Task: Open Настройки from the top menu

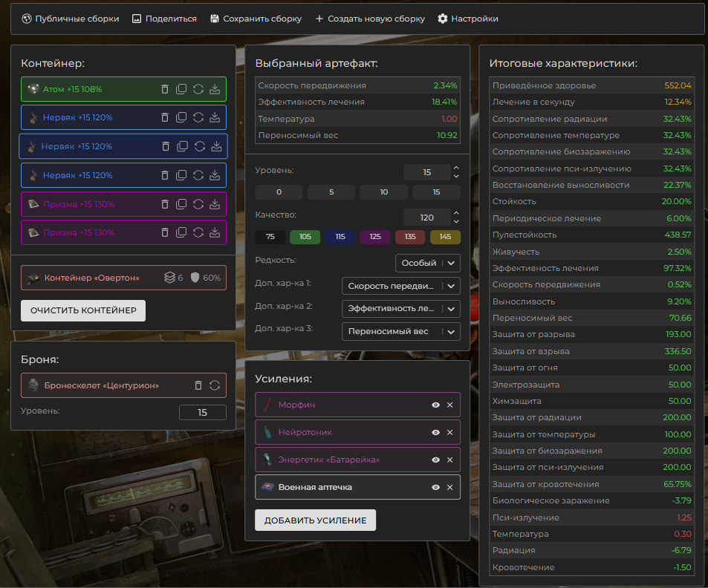Action: coord(468,19)
